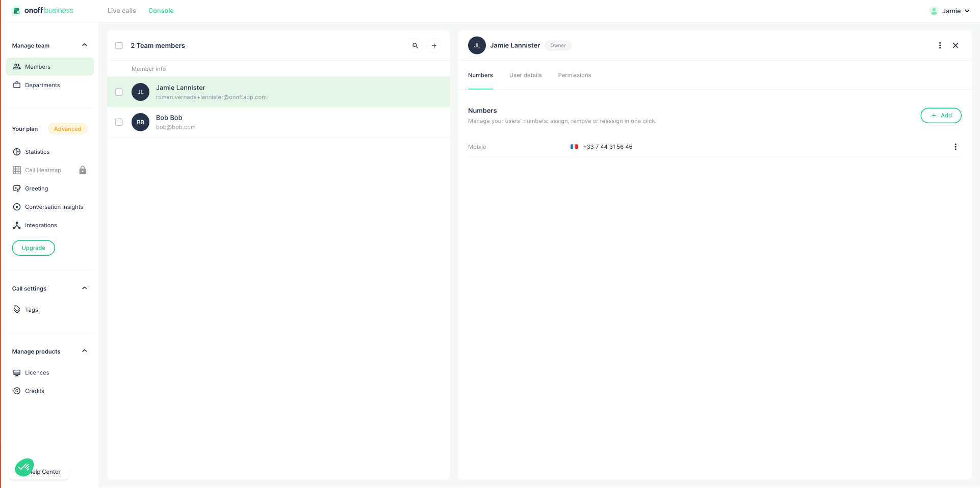Go to Statistics page

50,152
